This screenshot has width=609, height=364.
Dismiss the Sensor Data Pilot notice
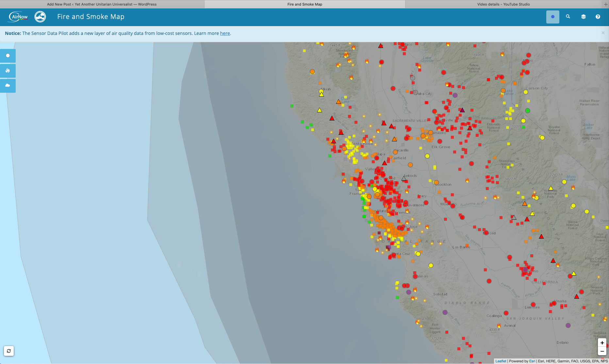pyautogui.click(x=603, y=33)
